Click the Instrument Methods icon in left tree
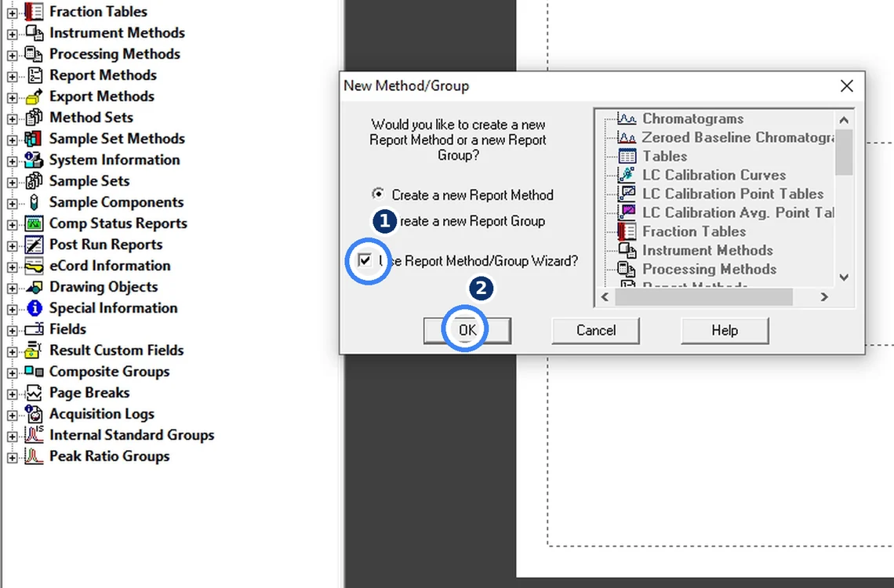 pos(34,33)
